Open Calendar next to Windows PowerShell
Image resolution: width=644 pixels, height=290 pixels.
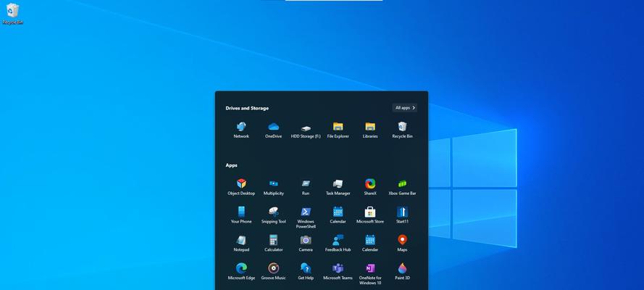point(338,215)
